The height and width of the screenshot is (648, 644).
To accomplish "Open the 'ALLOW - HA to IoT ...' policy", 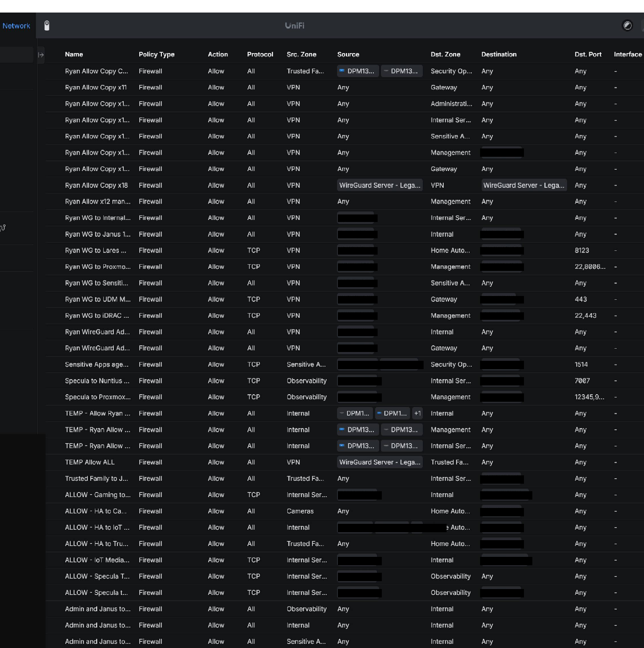I will coord(97,528).
